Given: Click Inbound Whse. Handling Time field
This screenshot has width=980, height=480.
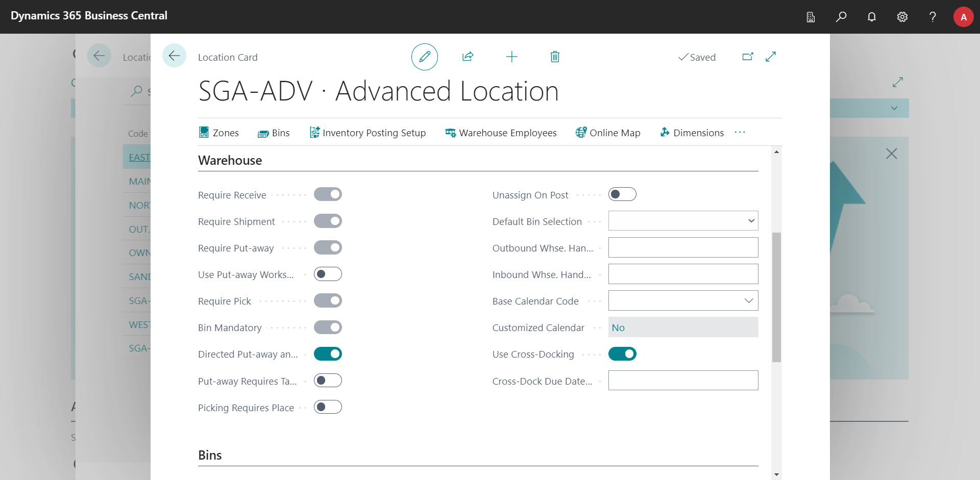Looking at the screenshot, I should tap(683, 274).
